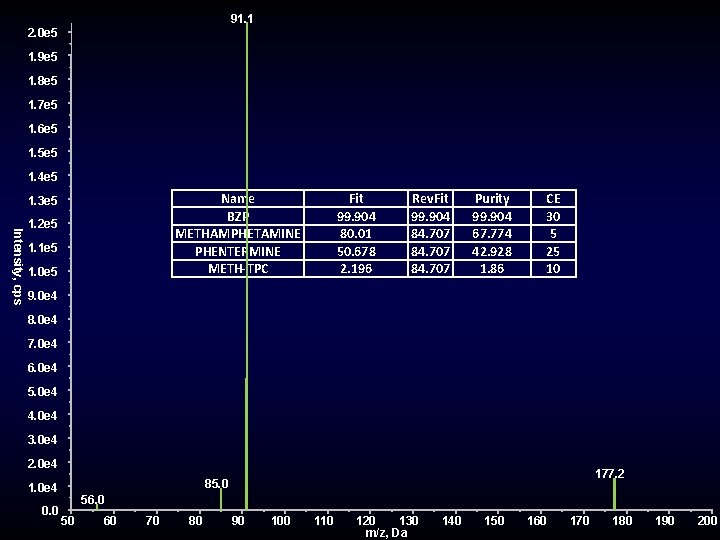Click the 3.0e4 y-axis tick label
Screen dimensions: 720x540
(x=42, y=439)
